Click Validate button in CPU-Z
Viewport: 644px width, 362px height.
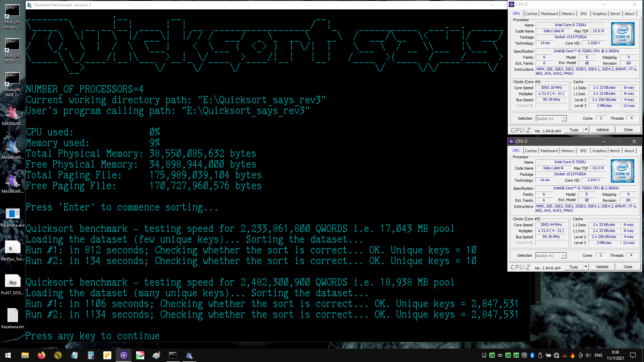pyautogui.click(x=602, y=129)
